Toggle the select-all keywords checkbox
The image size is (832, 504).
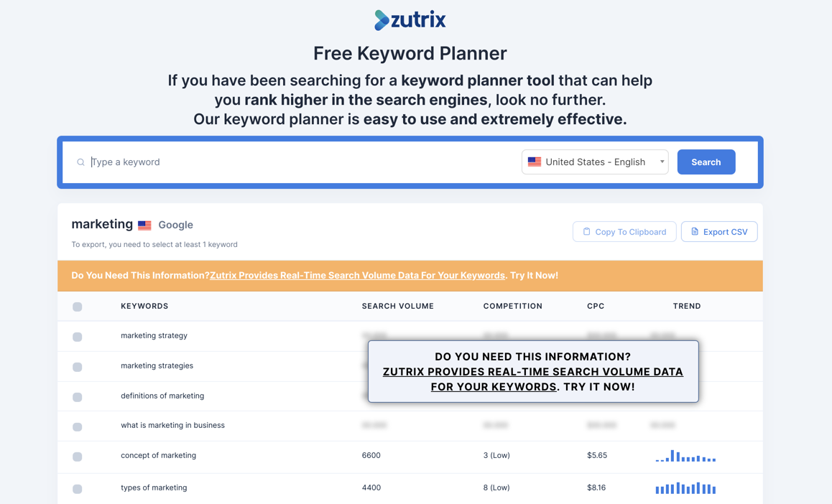[x=78, y=307]
